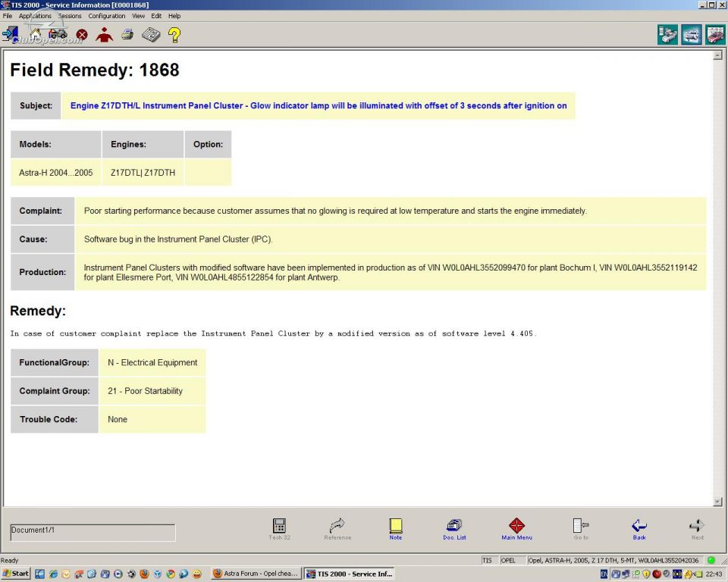Screen dimensions: 728x582
Task: Click the scrollbar up arrow
Action: (x=718, y=55)
